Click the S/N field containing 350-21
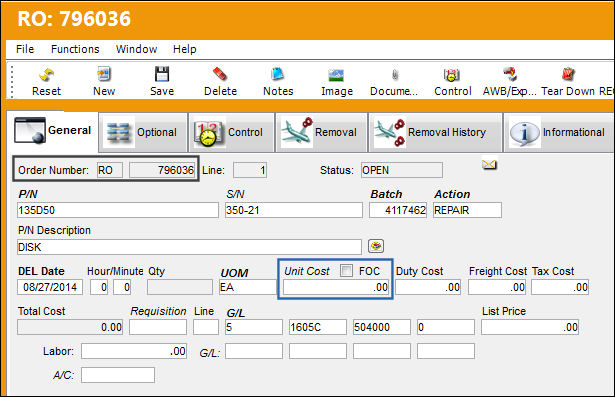The image size is (615, 397). click(294, 210)
